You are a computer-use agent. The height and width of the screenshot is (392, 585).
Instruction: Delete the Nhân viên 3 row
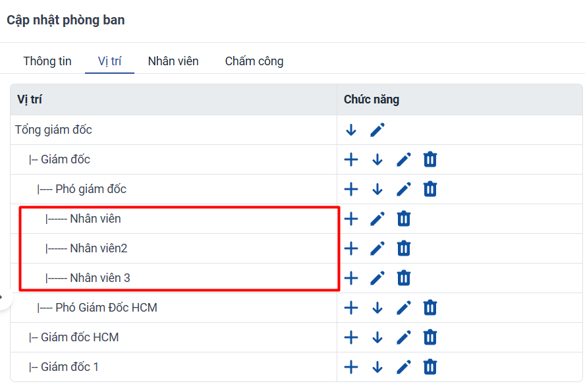(x=403, y=278)
